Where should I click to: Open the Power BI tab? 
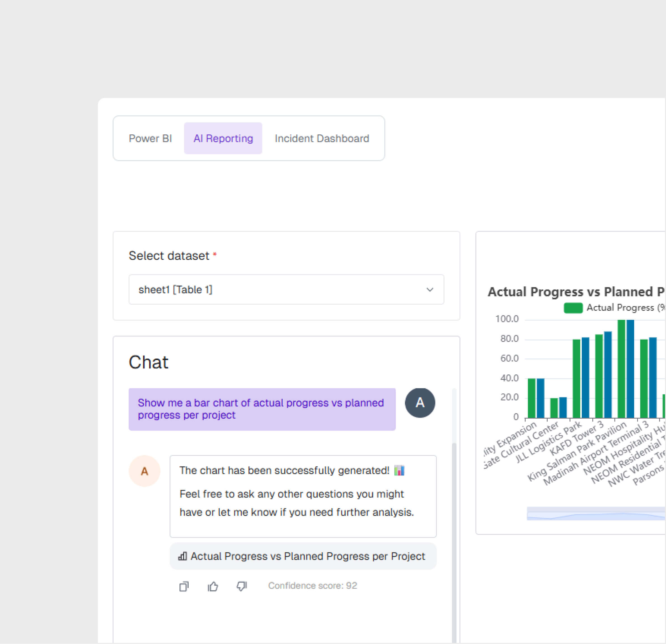tap(151, 138)
